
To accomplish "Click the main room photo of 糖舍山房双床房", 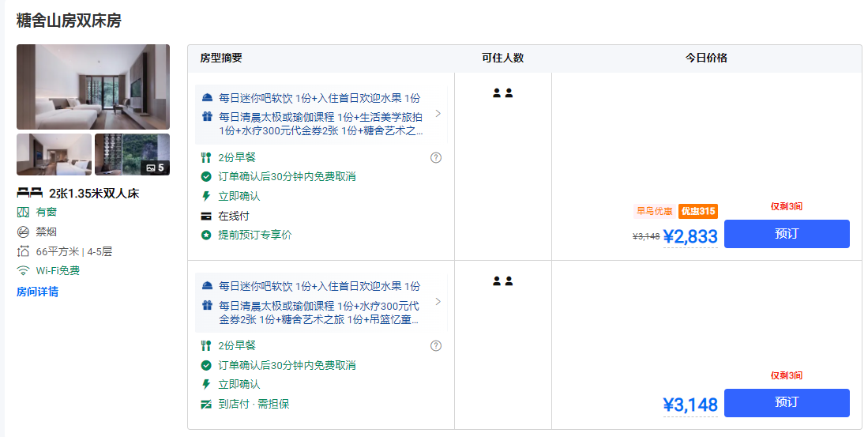I will (92, 87).
